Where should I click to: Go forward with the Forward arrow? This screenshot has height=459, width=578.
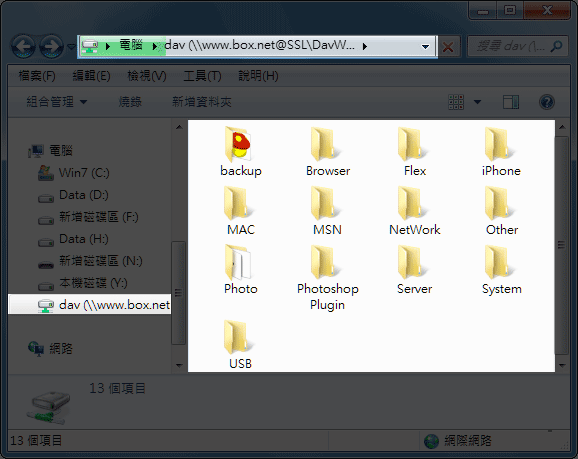[51, 46]
